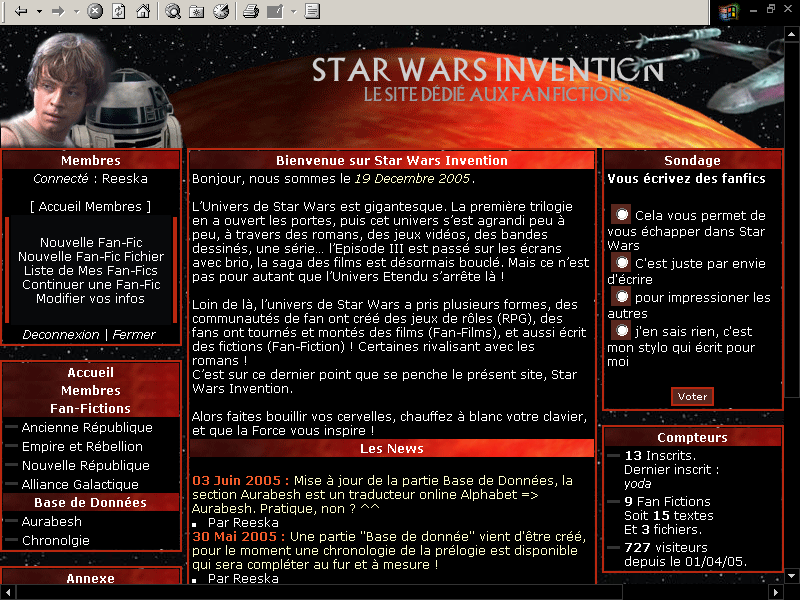Stop loading the page
Image resolution: width=800 pixels, height=600 pixels.
pos(95,11)
